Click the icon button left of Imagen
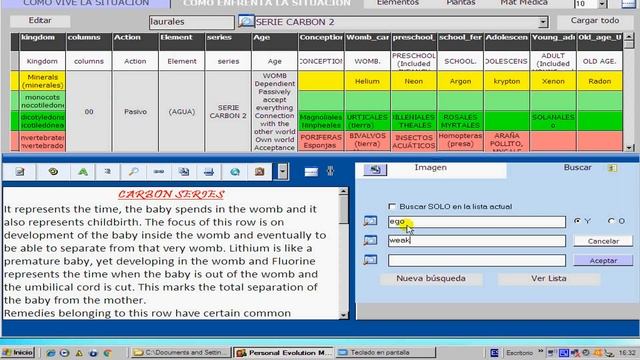 (x=375, y=169)
